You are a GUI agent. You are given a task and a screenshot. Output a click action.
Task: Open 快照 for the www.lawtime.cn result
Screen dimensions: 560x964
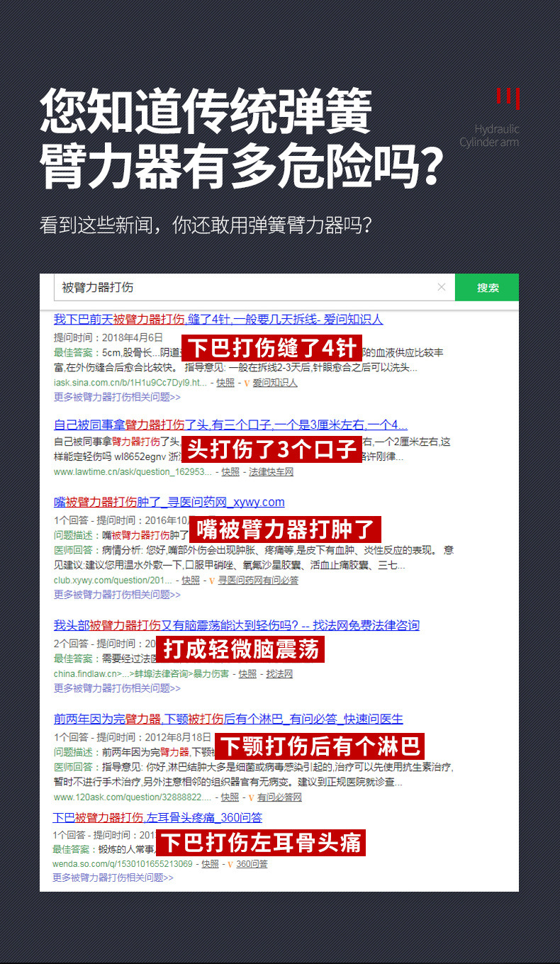pyautogui.click(x=230, y=471)
